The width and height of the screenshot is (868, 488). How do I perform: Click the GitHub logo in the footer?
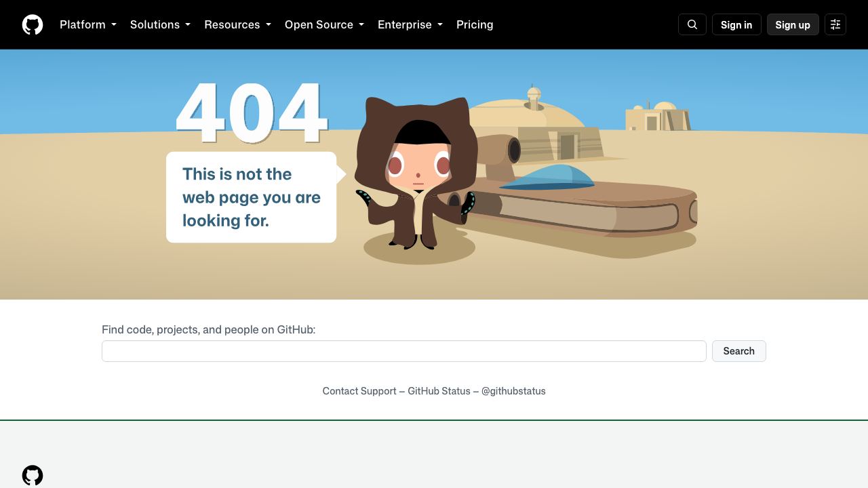[x=33, y=475]
